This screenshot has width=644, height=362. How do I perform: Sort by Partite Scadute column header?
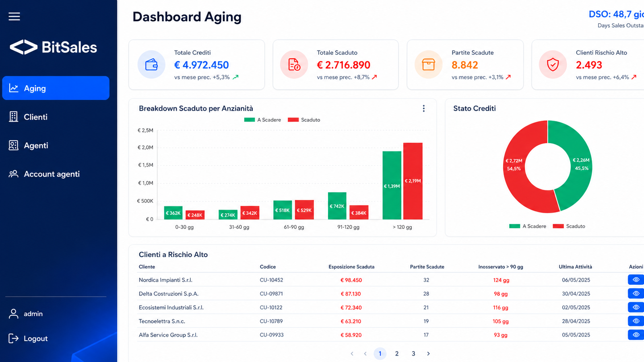pyautogui.click(x=427, y=267)
